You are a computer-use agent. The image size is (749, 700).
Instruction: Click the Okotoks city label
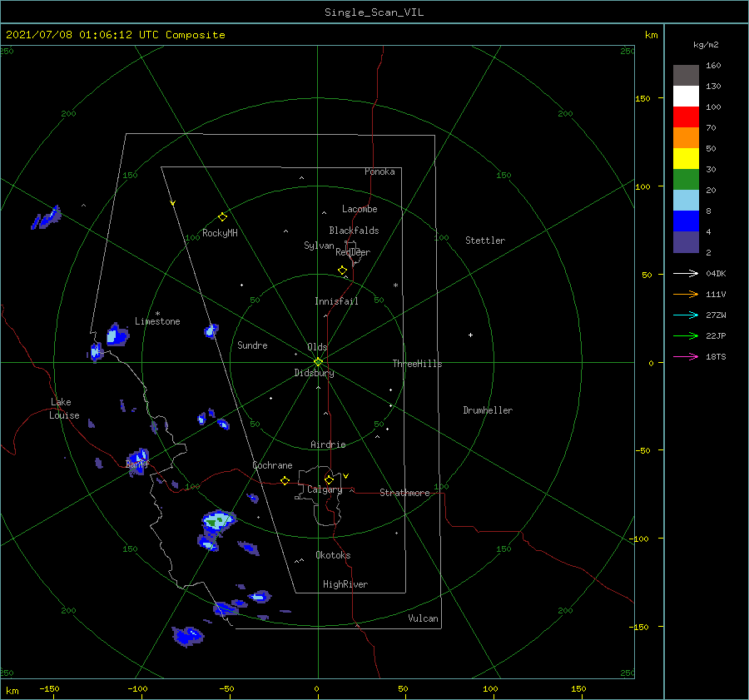[x=333, y=555]
